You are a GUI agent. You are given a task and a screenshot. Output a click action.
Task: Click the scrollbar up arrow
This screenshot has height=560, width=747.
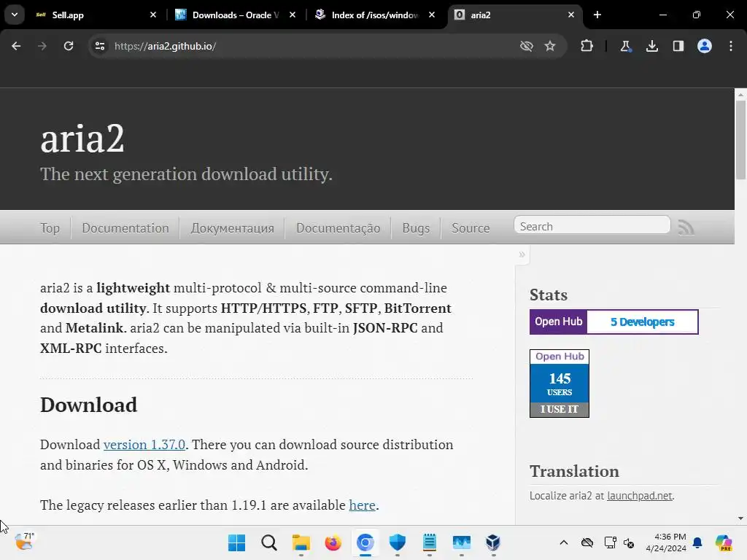[740, 95]
